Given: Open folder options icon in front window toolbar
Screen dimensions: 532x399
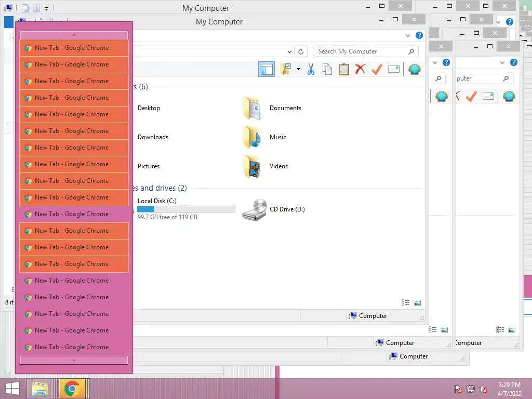Looking at the screenshot, I should [x=286, y=69].
